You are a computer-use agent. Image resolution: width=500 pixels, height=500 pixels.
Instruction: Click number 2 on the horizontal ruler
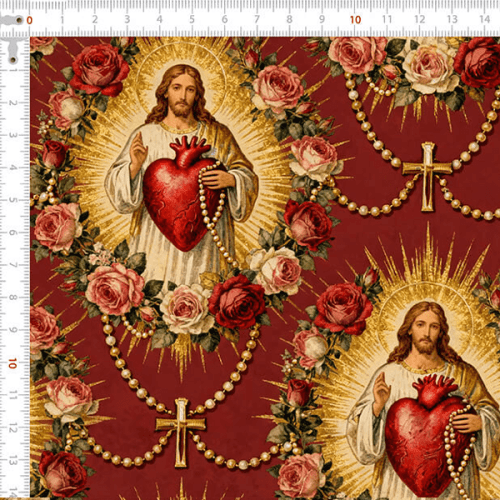click(95, 19)
